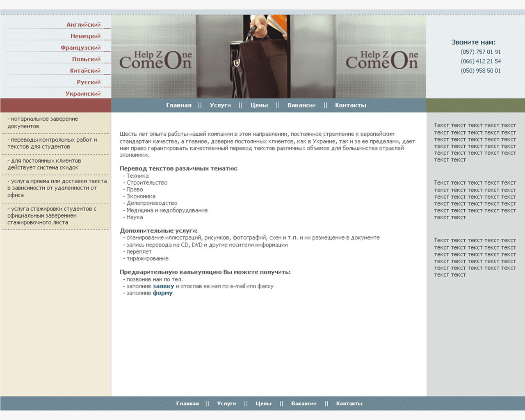The width and height of the screenshot is (525, 420).
Task: Select услуга стажировки студентов item
Action: coord(52,216)
